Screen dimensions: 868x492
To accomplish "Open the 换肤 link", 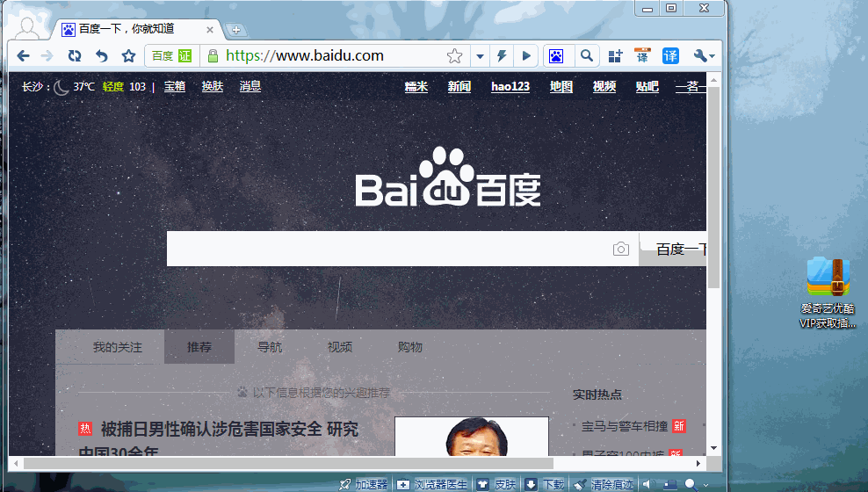I will coord(212,86).
